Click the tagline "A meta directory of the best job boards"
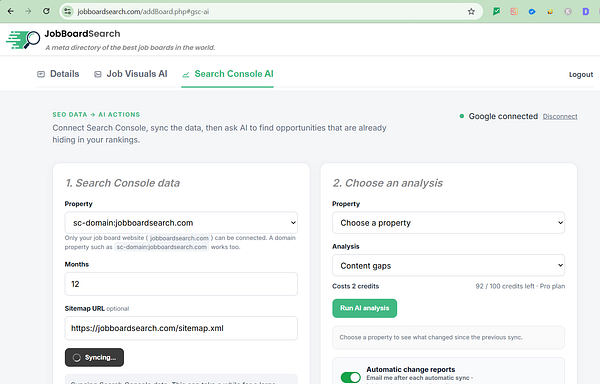 pos(130,47)
